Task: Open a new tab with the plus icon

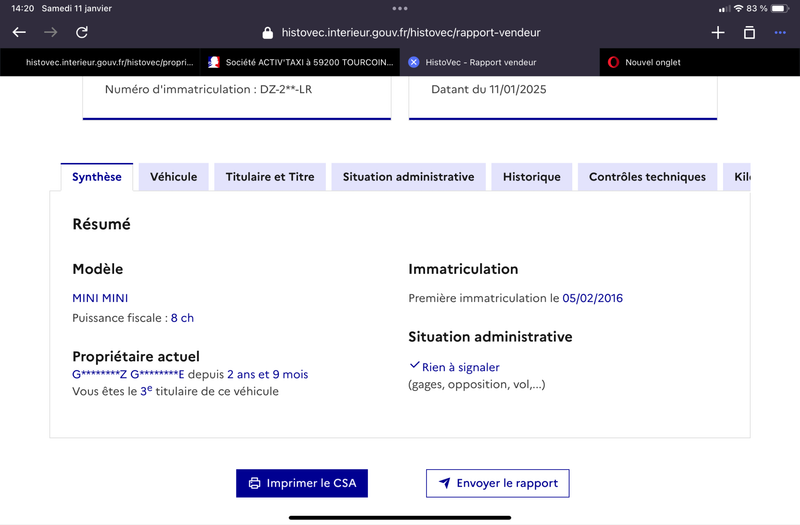Action: [718, 33]
